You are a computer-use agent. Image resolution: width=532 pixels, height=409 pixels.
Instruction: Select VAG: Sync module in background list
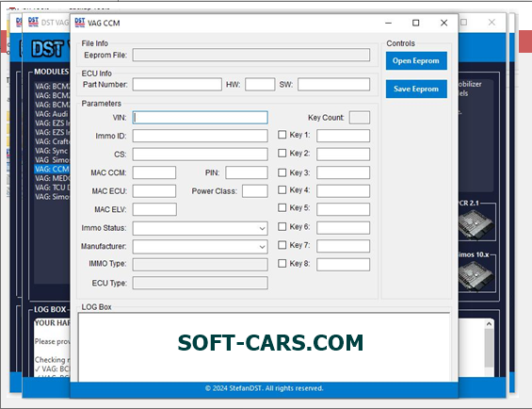(x=52, y=151)
